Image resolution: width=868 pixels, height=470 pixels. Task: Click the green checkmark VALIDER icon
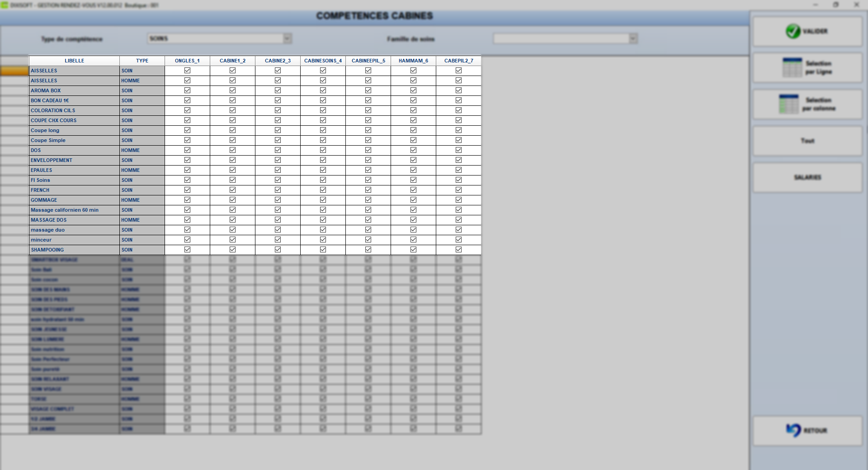click(x=793, y=31)
